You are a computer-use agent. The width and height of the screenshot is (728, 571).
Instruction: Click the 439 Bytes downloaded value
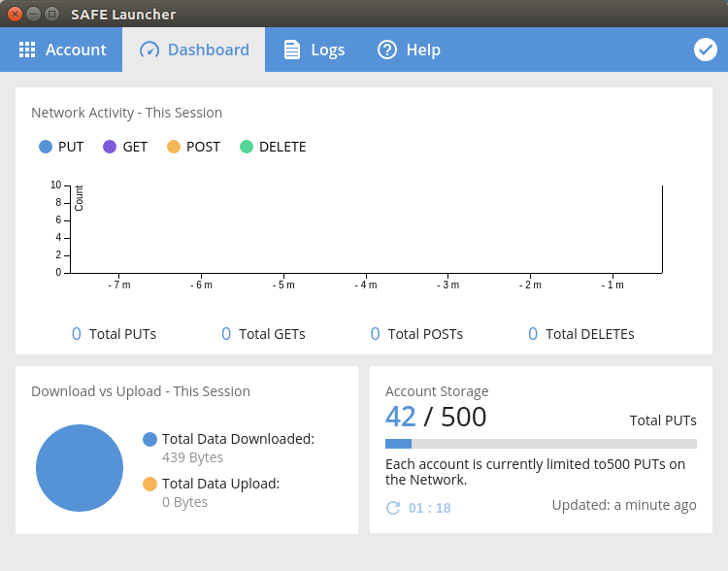pos(193,457)
